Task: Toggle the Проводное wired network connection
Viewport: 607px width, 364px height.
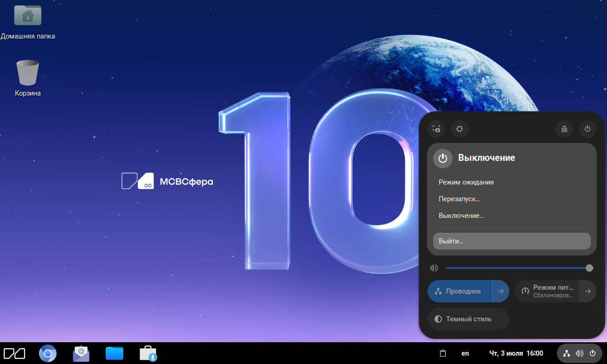Action: coord(460,291)
